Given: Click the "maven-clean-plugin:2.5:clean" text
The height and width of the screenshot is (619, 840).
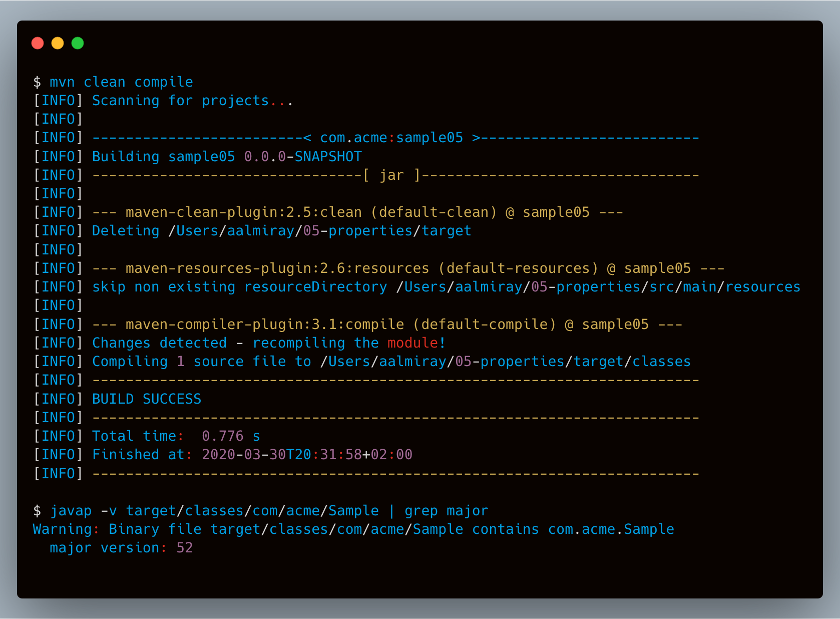Looking at the screenshot, I should point(243,212).
